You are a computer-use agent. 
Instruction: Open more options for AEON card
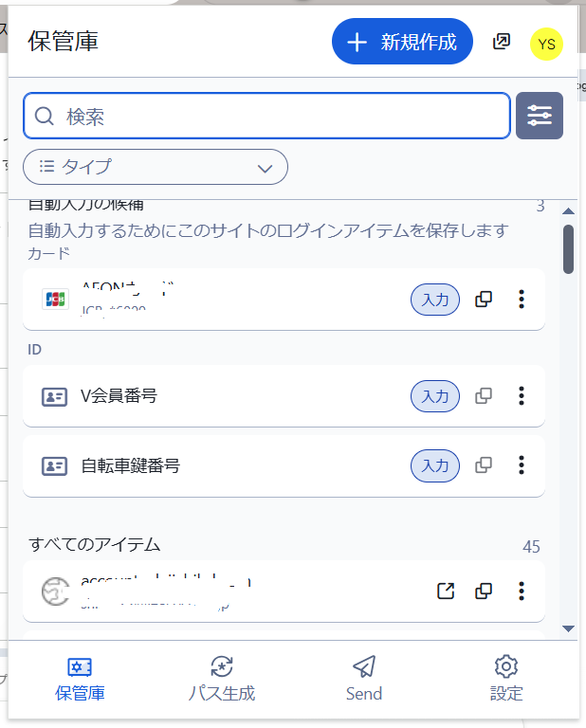coord(522,300)
